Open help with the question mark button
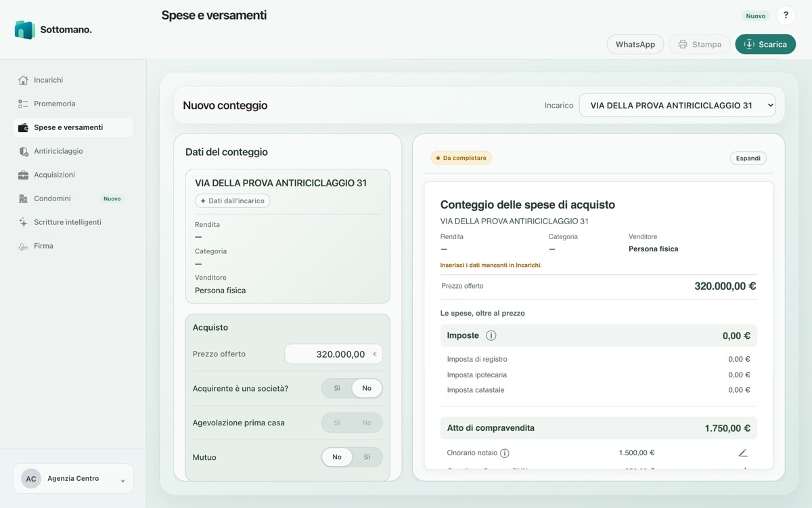Image resolution: width=812 pixels, height=508 pixels. coord(786,16)
